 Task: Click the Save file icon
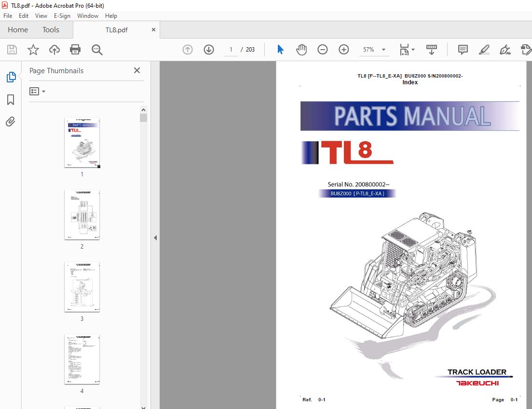(12, 50)
